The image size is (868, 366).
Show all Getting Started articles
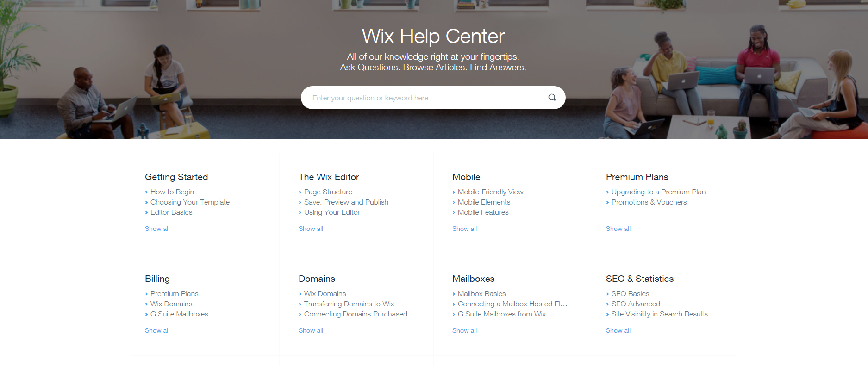coord(157,229)
